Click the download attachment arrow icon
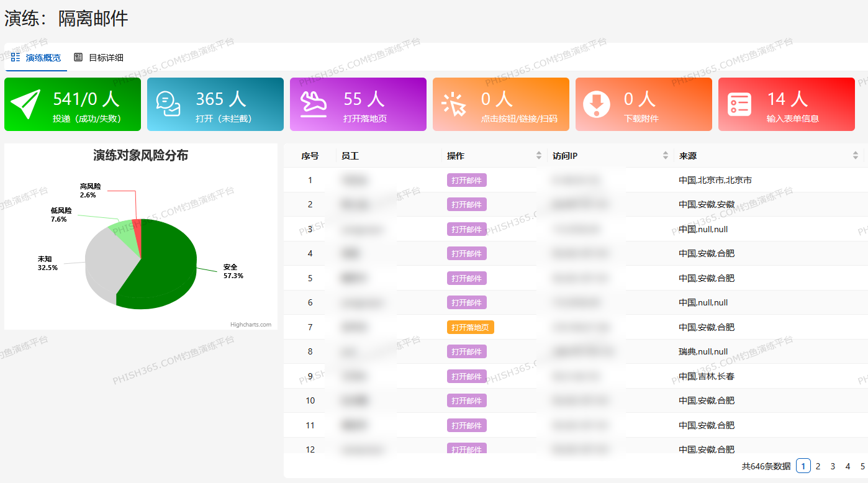The image size is (868, 483). 597,104
